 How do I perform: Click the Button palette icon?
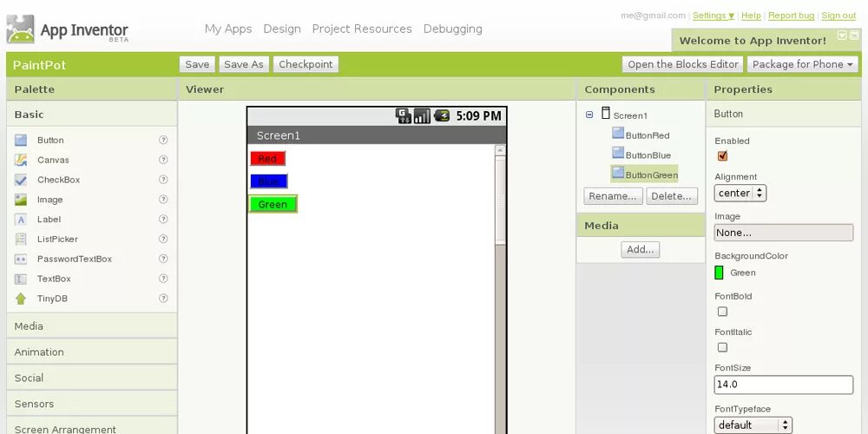point(21,140)
